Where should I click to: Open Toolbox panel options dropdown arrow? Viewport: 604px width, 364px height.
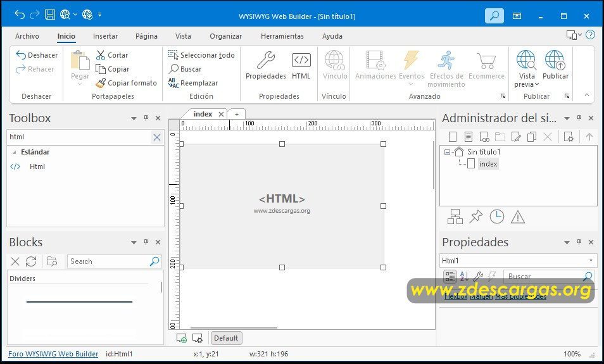[x=134, y=118]
